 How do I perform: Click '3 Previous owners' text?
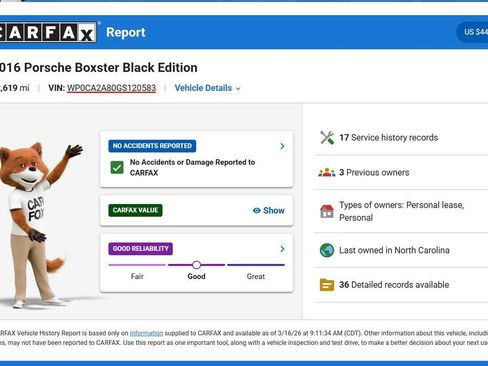point(374,172)
